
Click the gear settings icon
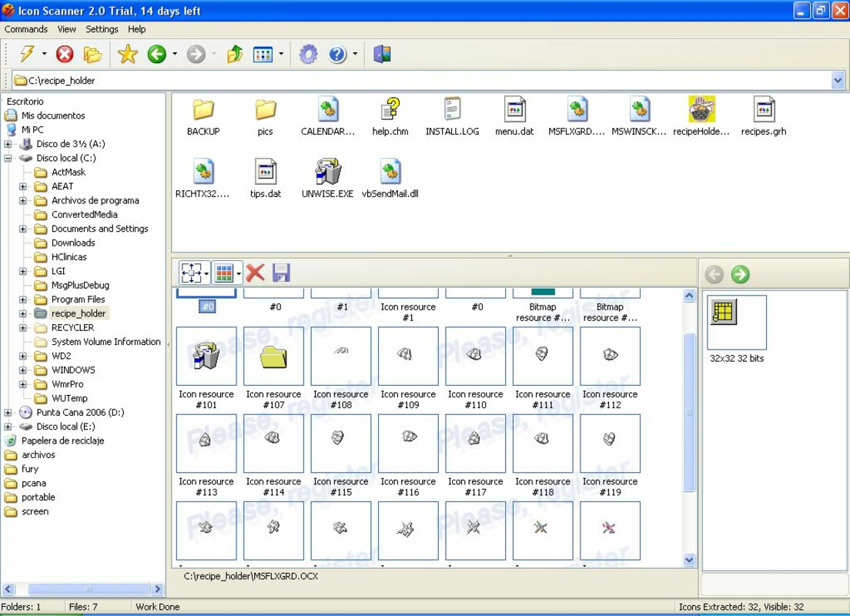point(309,54)
